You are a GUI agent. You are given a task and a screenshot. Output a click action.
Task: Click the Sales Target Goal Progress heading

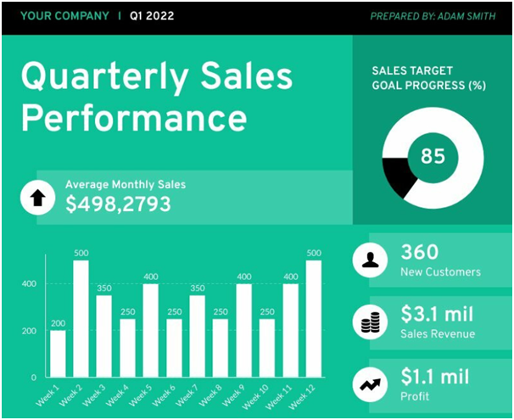pos(429,78)
